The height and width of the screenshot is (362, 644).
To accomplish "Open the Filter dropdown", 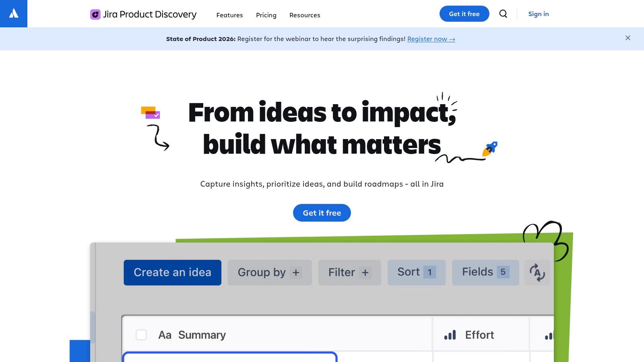I will (349, 272).
